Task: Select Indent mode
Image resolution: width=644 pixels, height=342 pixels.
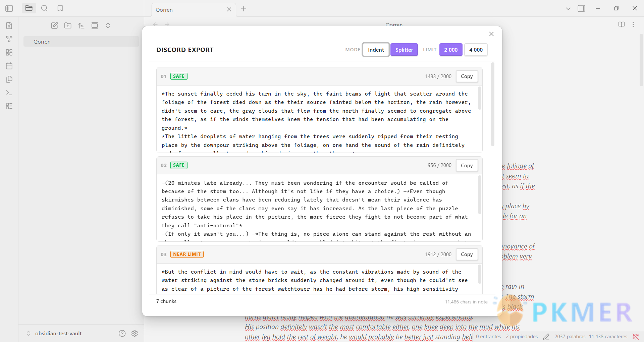Action: [x=376, y=50]
